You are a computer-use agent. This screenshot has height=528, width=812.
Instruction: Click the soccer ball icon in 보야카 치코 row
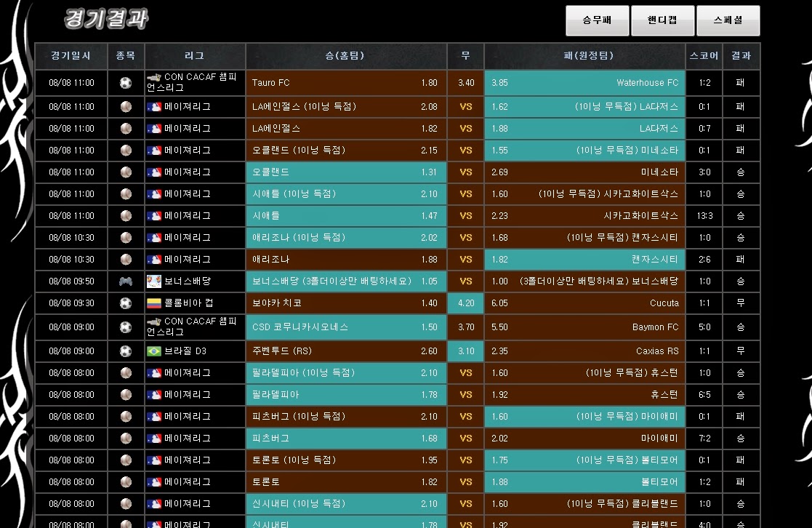126,303
